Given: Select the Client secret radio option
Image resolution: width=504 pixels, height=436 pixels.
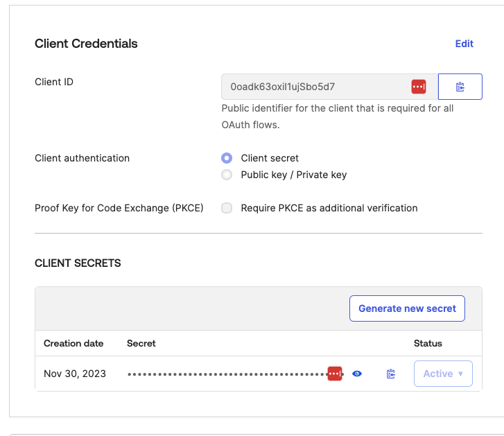Looking at the screenshot, I should (x=227, y=158).
